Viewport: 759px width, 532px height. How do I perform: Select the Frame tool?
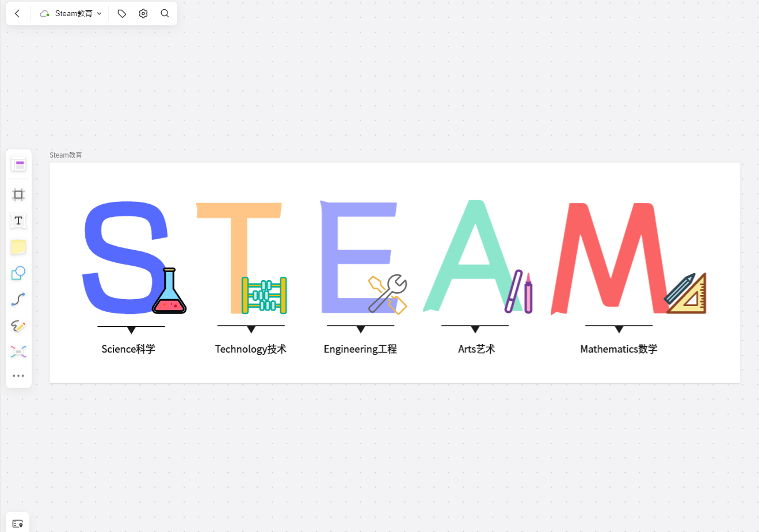coord(18,194)
